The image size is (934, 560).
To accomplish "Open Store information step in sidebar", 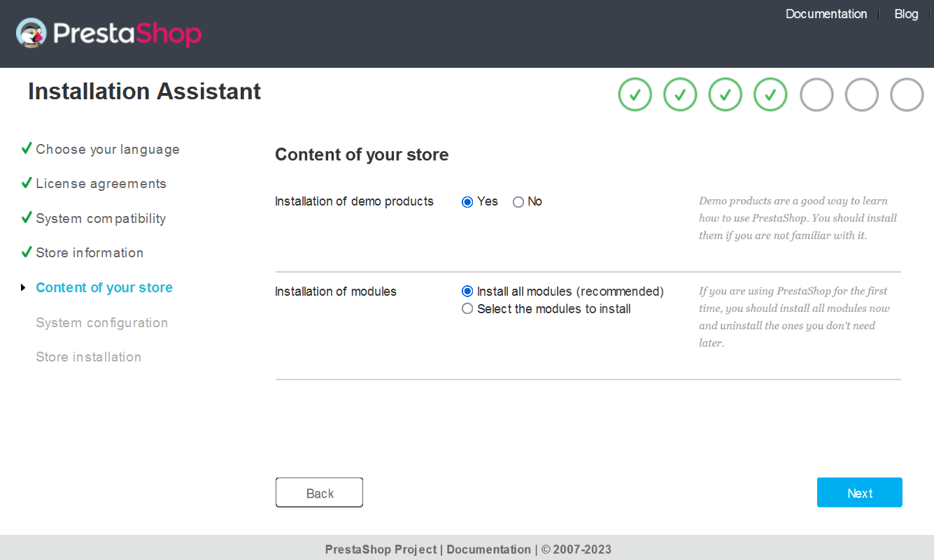I will 90,253.
